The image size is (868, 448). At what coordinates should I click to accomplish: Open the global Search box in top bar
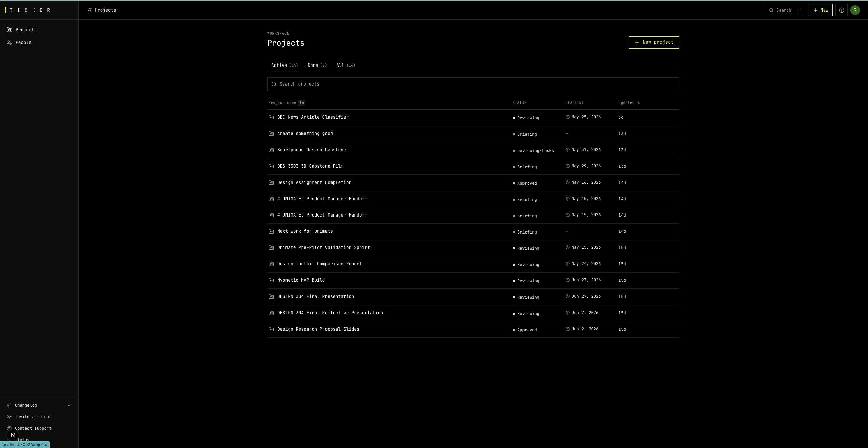[x=785, y=10]
